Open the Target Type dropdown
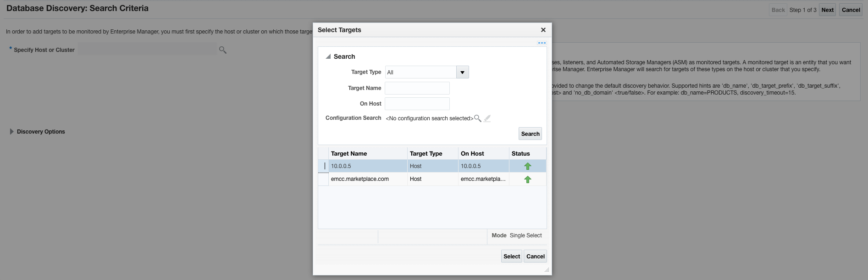 click(462, 73)
